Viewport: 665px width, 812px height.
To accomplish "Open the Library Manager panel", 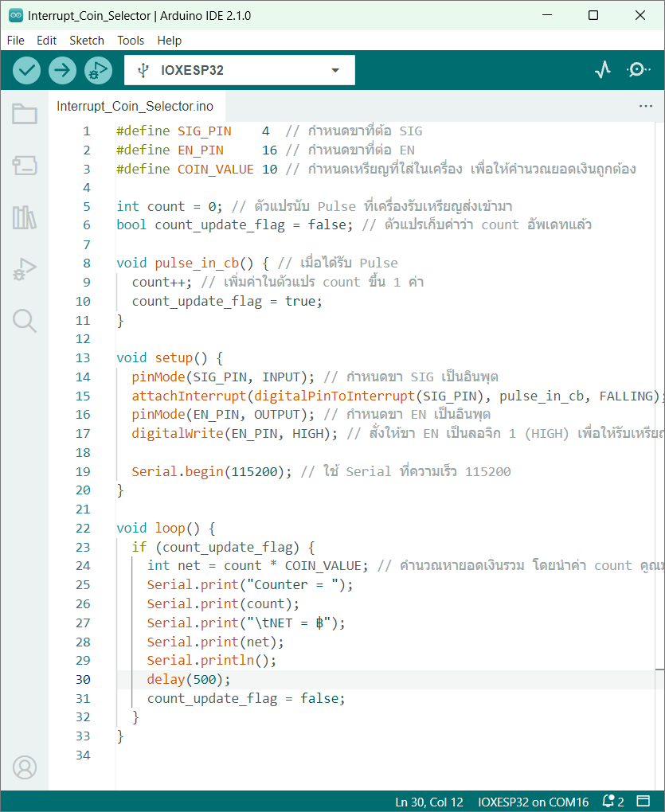I will coord(25,217).
